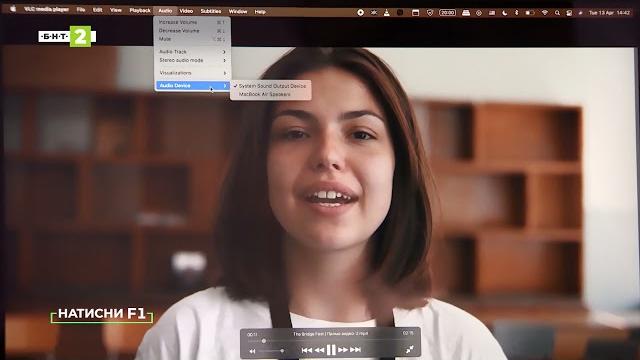Image resolution: width=640 pixels, height=360 pixels.
Task: Open the Apple menu
Action: coord(13,9)
